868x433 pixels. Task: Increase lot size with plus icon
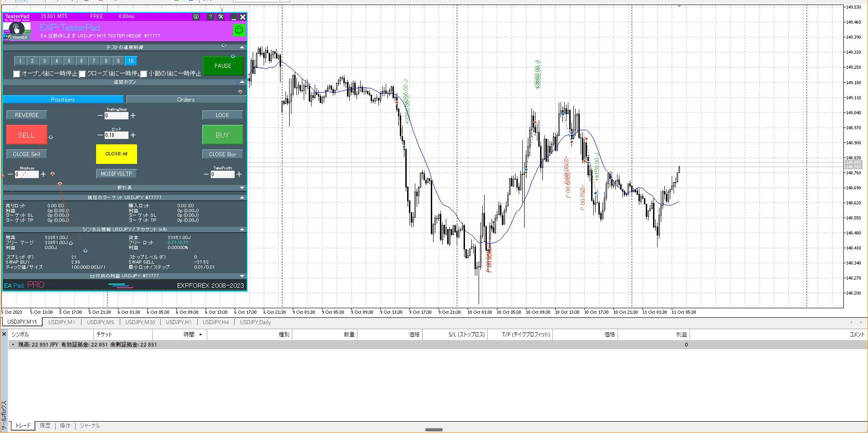(133, 135)
